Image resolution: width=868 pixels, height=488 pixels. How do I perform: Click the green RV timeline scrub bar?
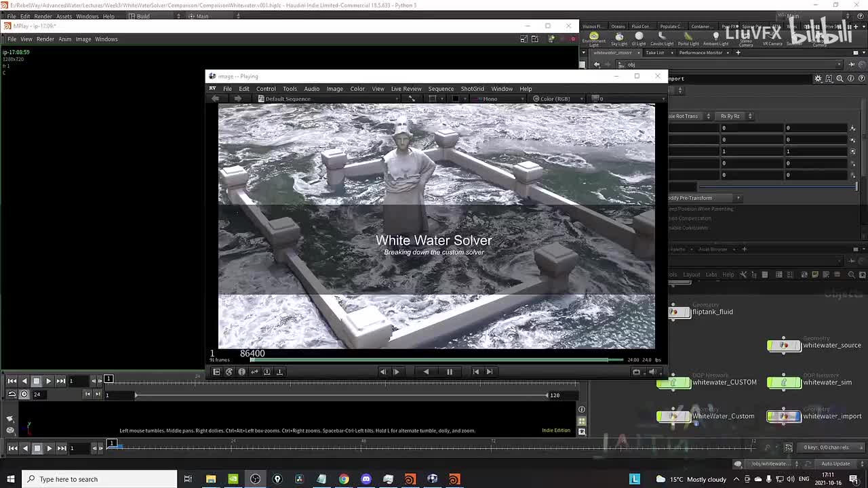[437, 360]
